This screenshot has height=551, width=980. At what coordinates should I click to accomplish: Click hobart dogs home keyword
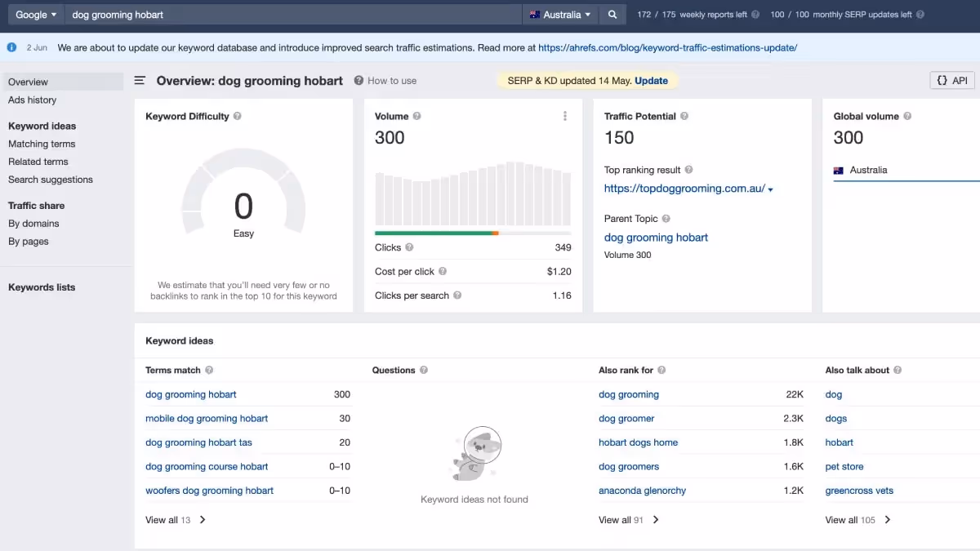[x=638, y=442]
